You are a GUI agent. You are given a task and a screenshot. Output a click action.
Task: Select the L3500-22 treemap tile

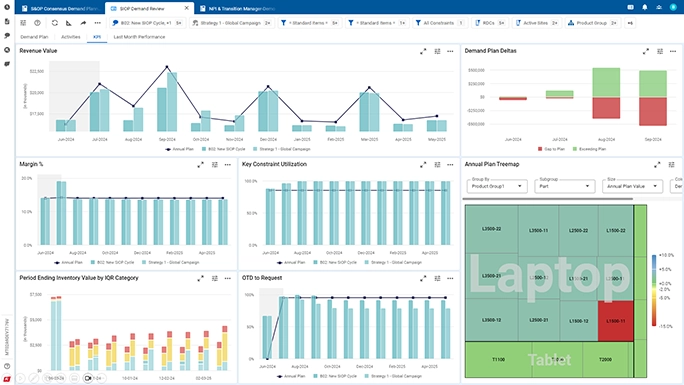tap(492, 229)
